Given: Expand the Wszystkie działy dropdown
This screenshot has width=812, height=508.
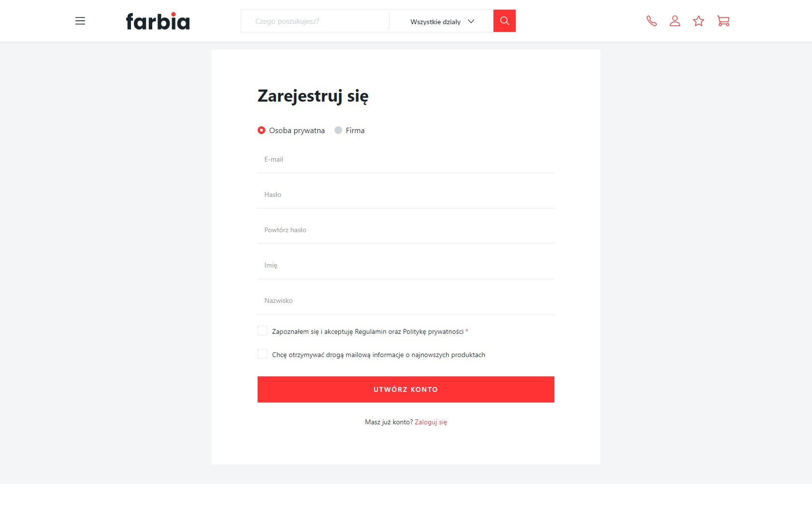Looking at the screenshot, I should point(442,21).
